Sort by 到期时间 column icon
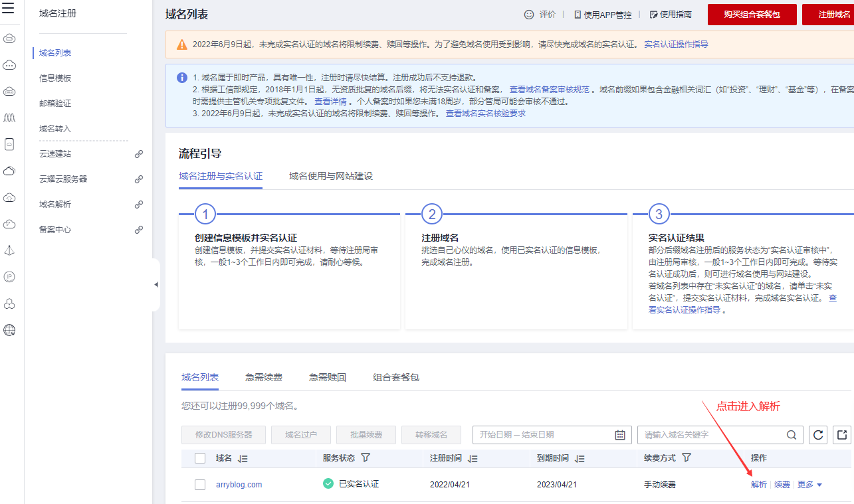The height and width of the screenshot is (504, 854). coord(580,458)
